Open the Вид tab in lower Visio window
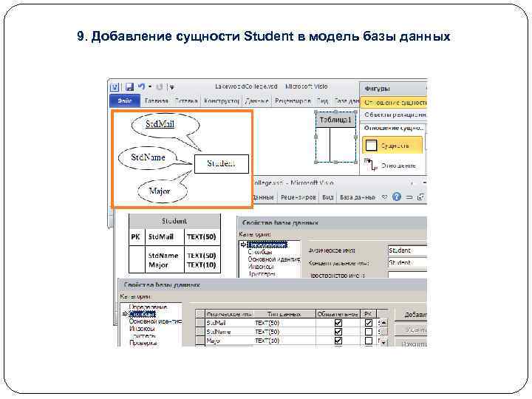The width and height of the screenshot is (532, 399). 327,197
